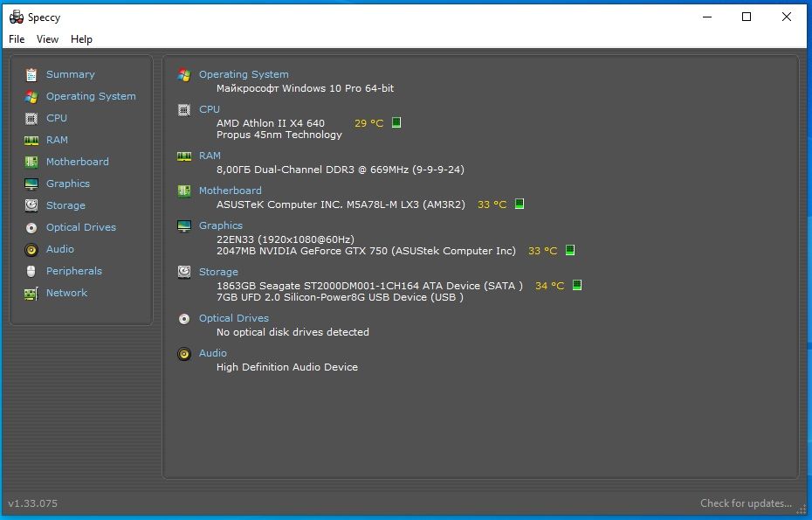Click the Peripherals mouse icon in sidebar
812x520 pixels.
pos(31,271)
